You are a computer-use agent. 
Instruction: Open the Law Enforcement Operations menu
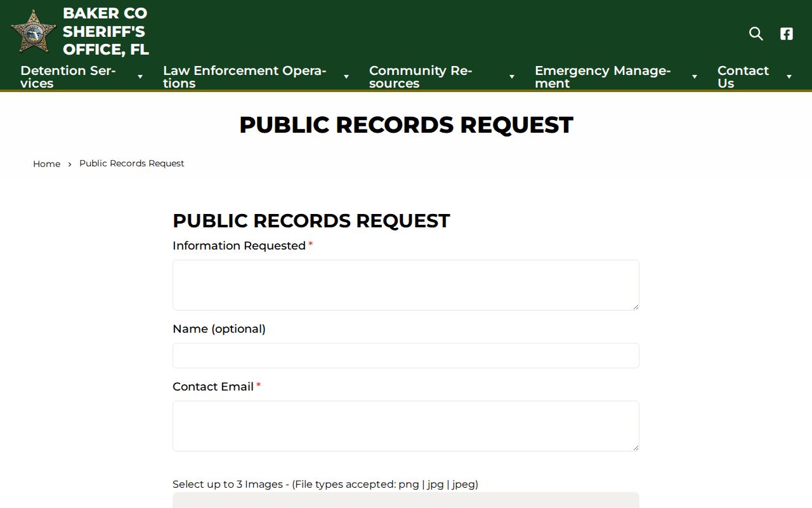(x=244, y=77)
